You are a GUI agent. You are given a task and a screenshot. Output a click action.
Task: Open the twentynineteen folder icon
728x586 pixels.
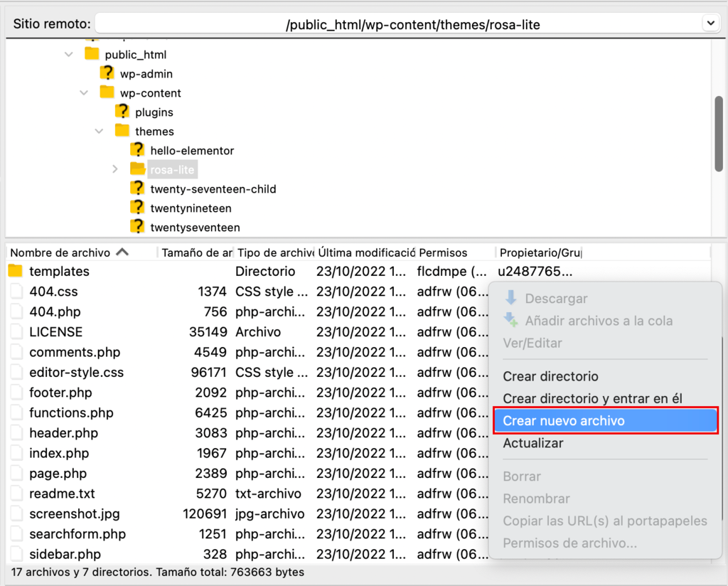137,208
